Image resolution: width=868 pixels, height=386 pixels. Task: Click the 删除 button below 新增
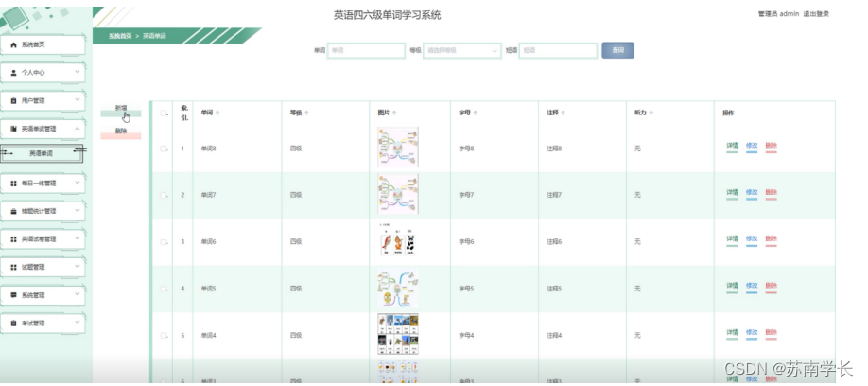(x=121, y=132)
